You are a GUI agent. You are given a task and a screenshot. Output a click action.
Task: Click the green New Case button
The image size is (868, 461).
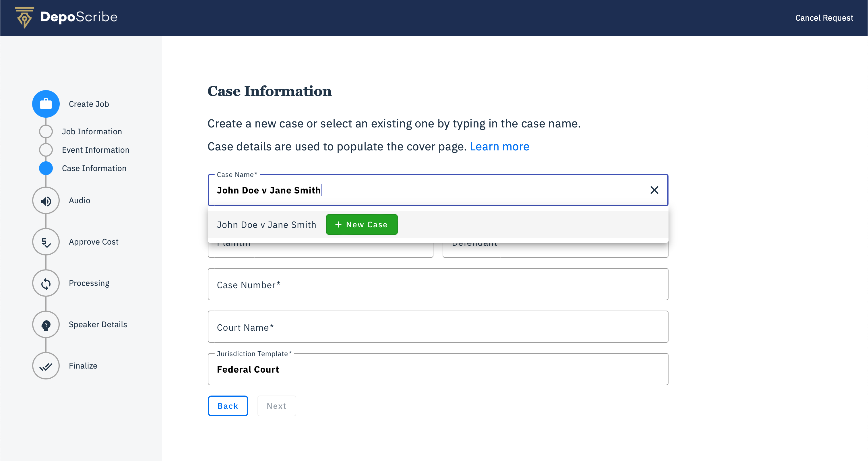click(362, 225)
